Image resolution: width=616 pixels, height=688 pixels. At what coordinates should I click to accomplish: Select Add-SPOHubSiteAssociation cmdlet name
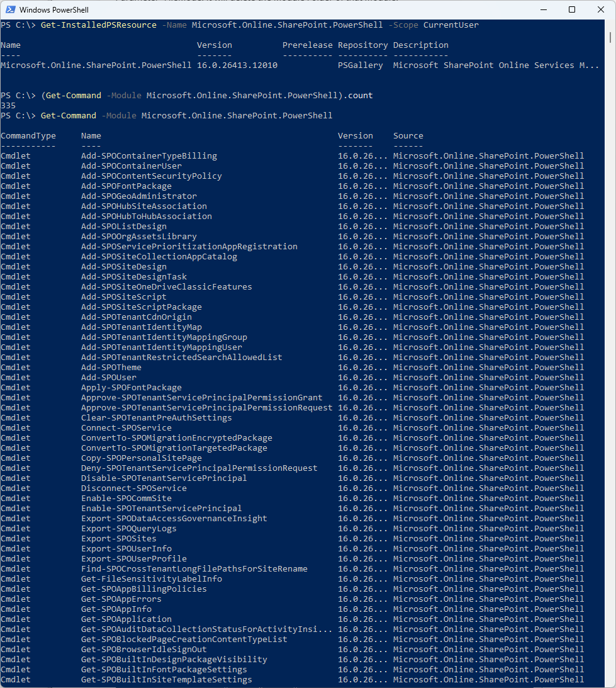(144, 206)
